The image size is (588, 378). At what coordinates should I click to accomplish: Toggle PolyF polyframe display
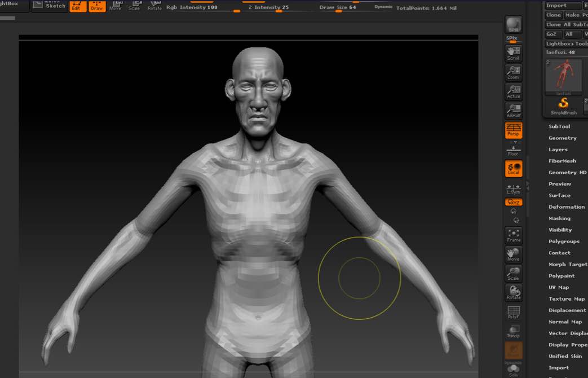513,313
